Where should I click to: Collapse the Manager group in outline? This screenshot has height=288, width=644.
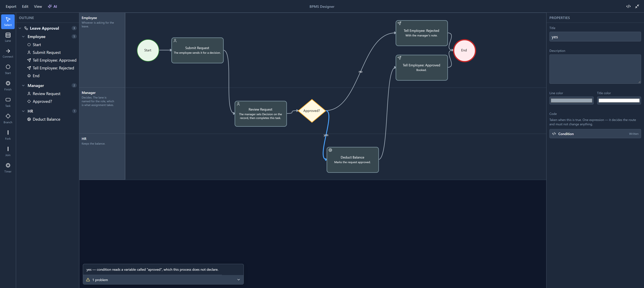(x=23, y=86)
